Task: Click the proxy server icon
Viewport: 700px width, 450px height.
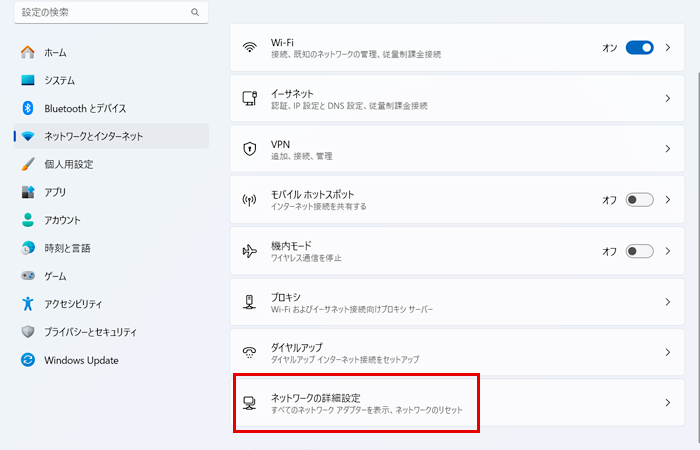Action: pyautogui.click(x=250, y=302)
